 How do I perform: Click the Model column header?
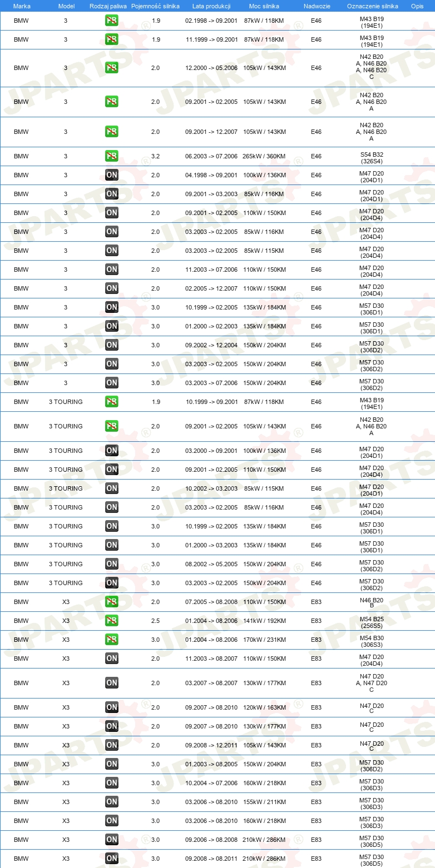66,6
